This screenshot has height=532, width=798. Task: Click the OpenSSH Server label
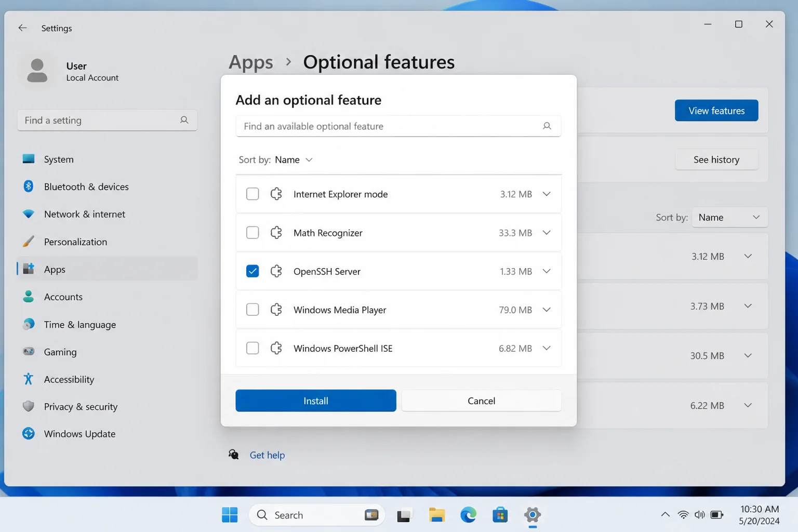(x=327, y=271)
